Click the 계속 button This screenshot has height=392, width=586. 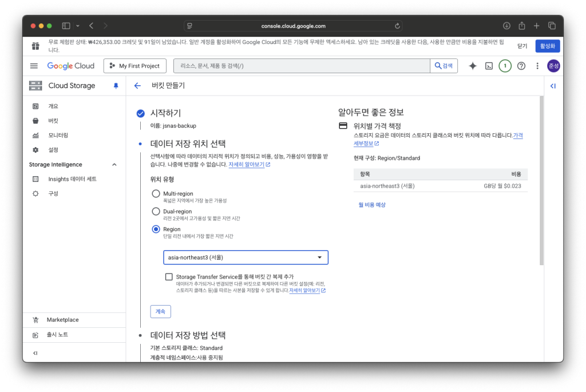pyautogui.click(x=160, y=311)
